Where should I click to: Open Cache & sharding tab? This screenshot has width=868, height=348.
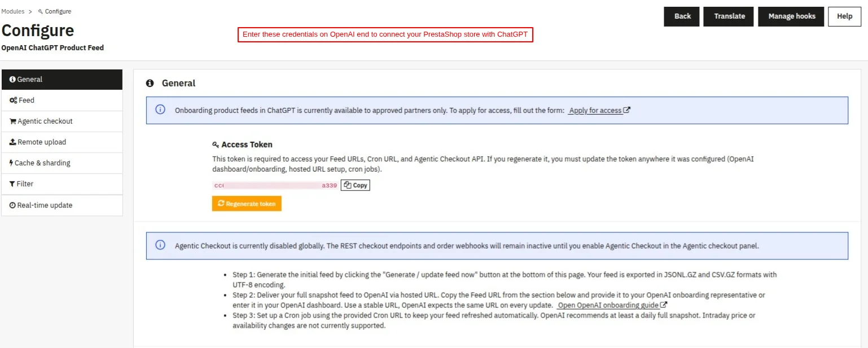pyautogui.click(x=62, y=163)
